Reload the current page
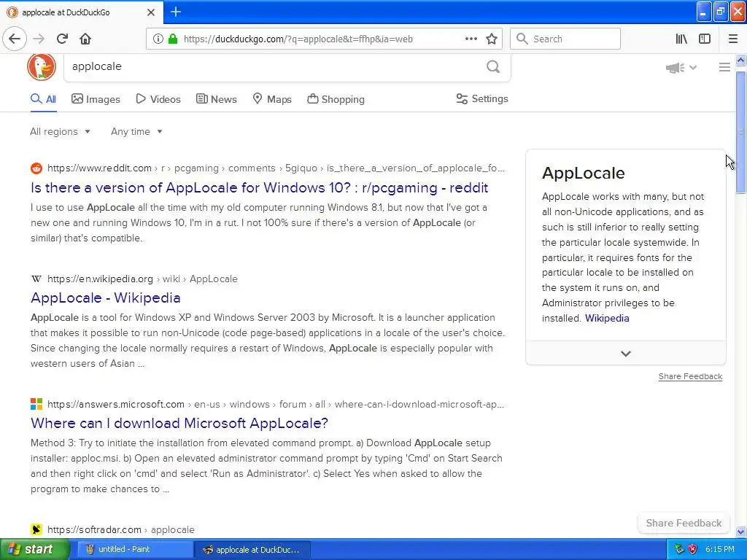This screenshot has height=560, width=747. (x=62, y=39)
